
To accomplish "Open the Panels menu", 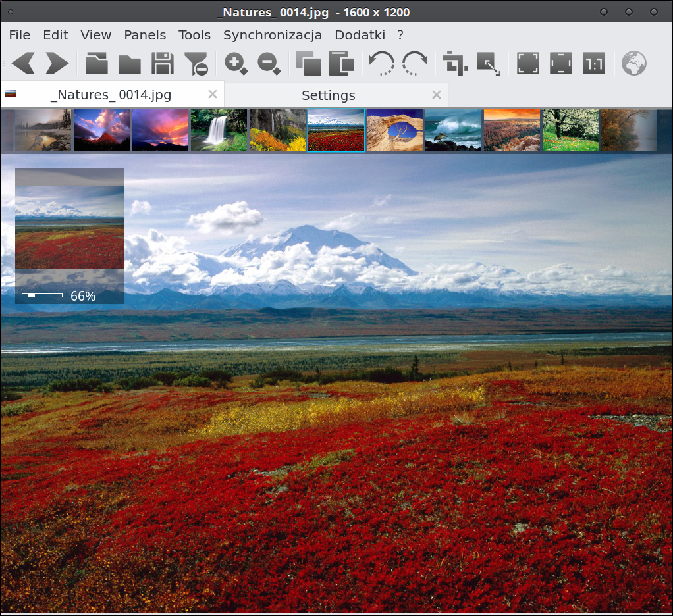I will tap(145, 35).
